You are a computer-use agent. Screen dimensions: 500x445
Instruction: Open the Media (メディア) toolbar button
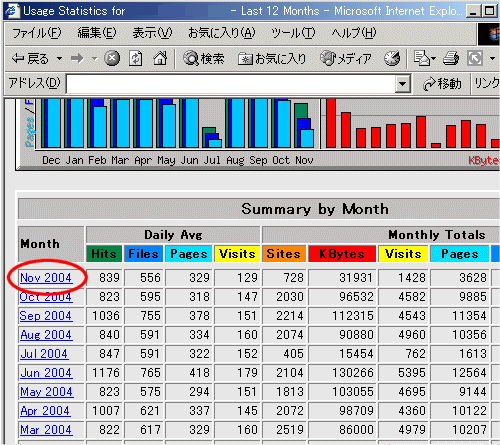(345, 59)
